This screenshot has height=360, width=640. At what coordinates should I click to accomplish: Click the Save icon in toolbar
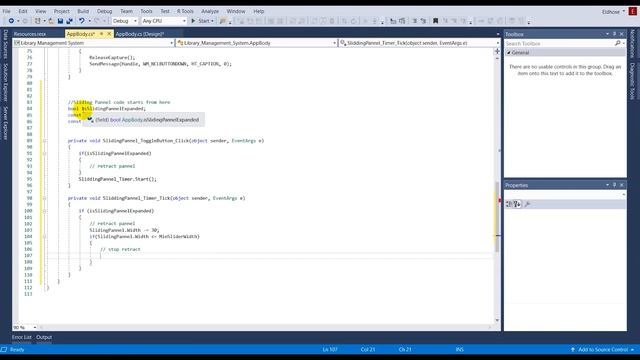tap(60, 21)
